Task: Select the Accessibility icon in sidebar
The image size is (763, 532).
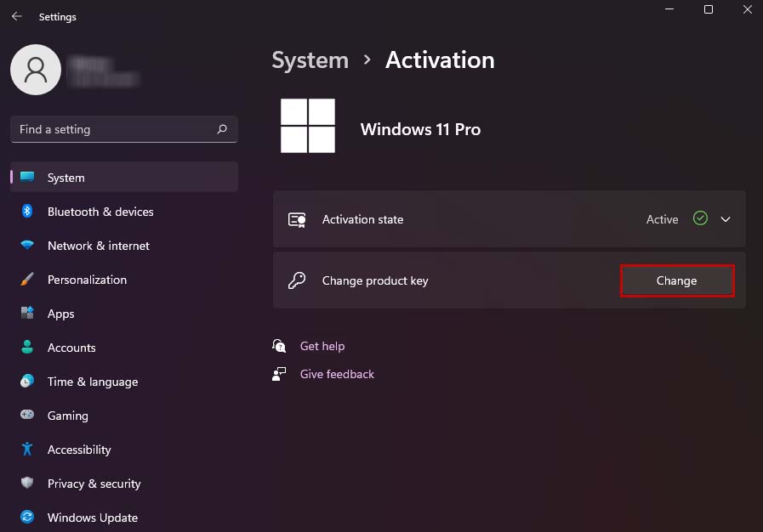Action: pos(26,450)
